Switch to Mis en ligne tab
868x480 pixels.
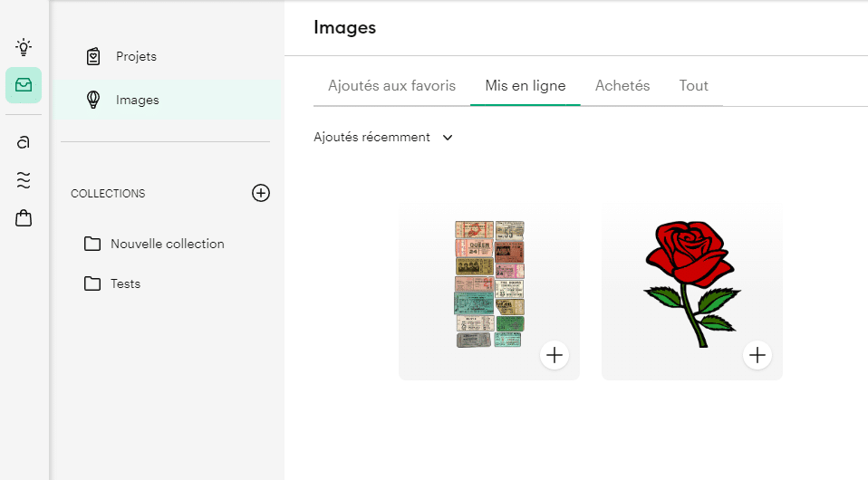(x=526, y=86)
